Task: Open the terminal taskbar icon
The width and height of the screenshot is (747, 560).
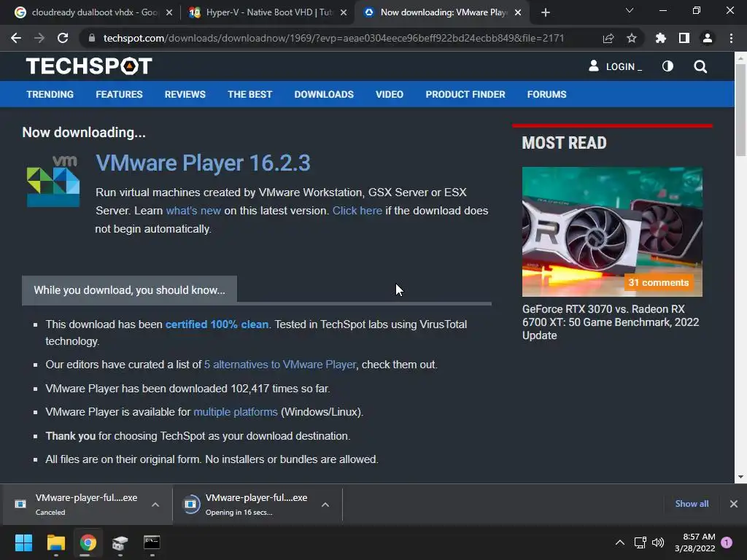Action: click(152, 542)
